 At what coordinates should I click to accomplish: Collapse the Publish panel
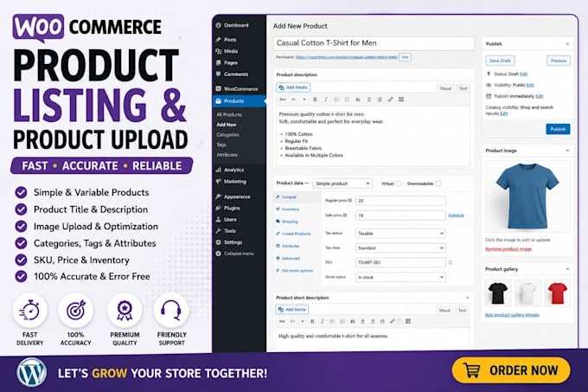coord(567,44)
